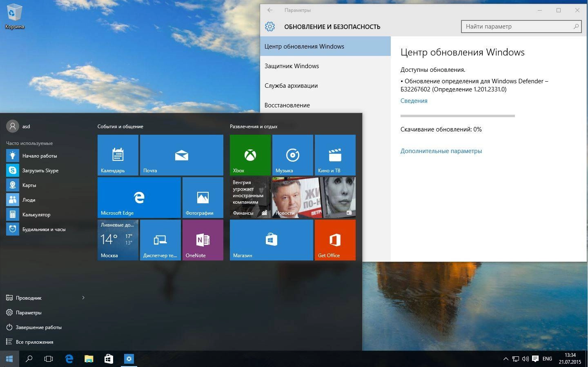Click the update download progress bar
The height and width of the screenshot is (367, 588).
(457, 116)
